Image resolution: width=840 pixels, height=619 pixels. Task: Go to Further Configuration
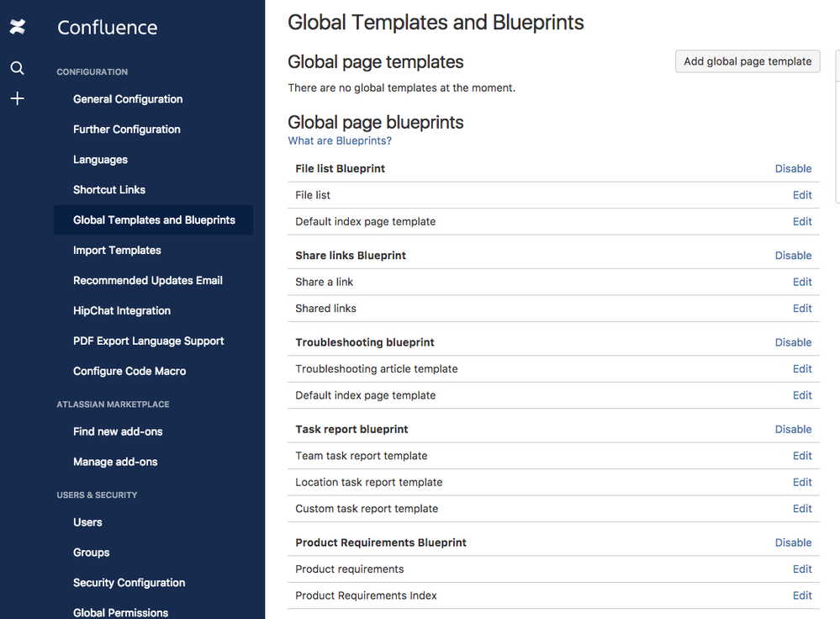[126, 130]
